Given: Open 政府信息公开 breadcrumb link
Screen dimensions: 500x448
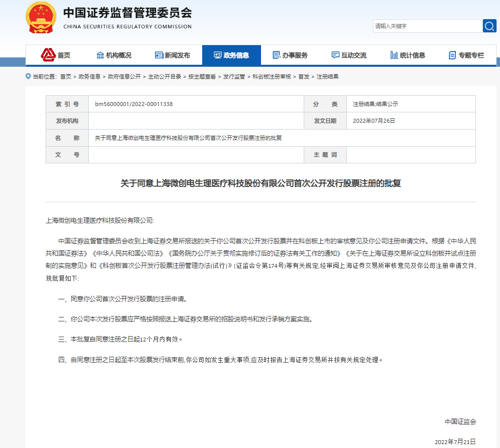Looking at the screenshot, I should [x=124, y=77].
